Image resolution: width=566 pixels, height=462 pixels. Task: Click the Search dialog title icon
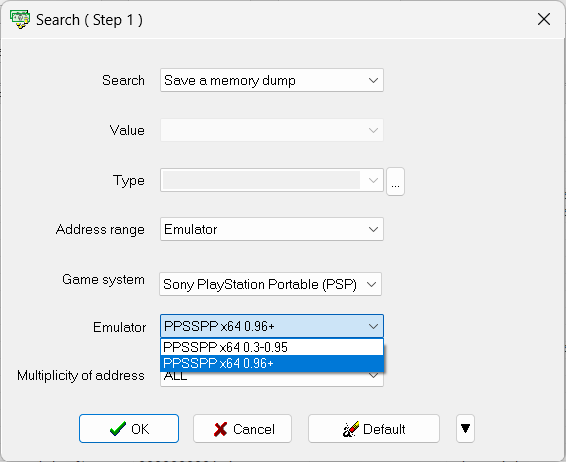point(20,19)
